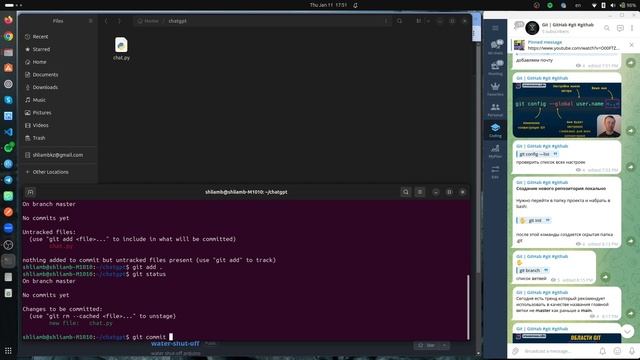Open the channel discussion comments icon
Image resolution: width=640 pixels, height=360 pixels.
[x=620, y=28]
